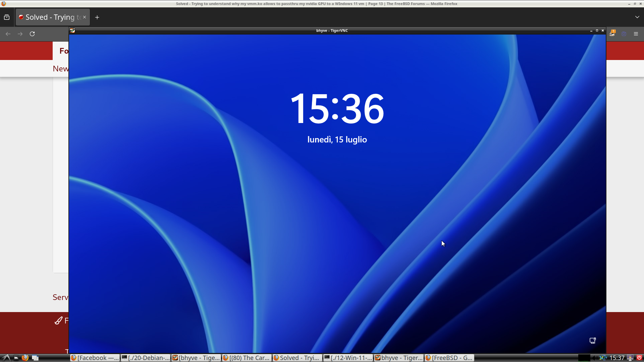Viewport: 644px width, 362px height.
Task: Click Firefox back navigation arrow
Action: 8,34
